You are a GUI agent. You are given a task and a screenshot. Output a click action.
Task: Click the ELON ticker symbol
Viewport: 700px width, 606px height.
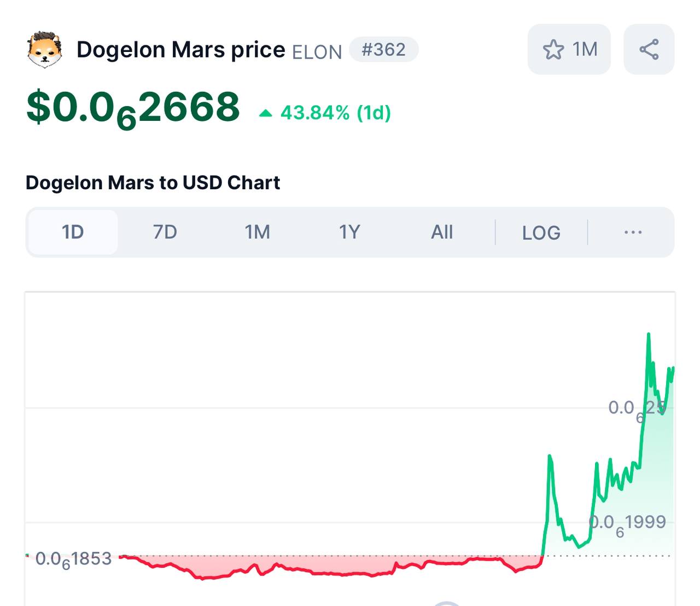tap(317, 52)
